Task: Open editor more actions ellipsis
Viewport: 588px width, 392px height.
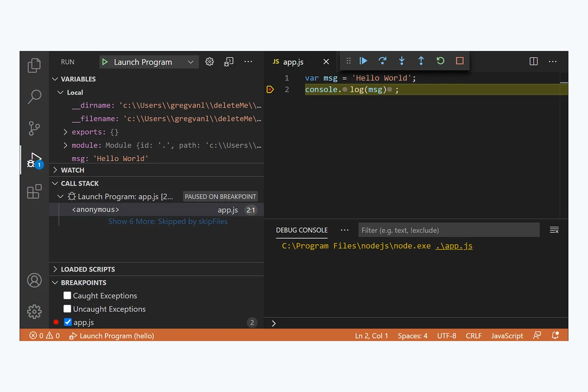Action: click(x=553, y=62)
